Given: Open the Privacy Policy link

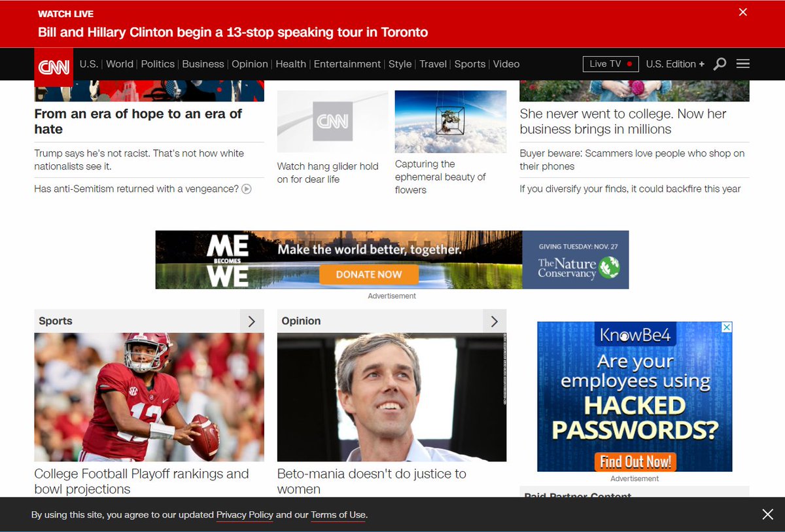Looking at the screenshot, I should click(x=245, y=515).
